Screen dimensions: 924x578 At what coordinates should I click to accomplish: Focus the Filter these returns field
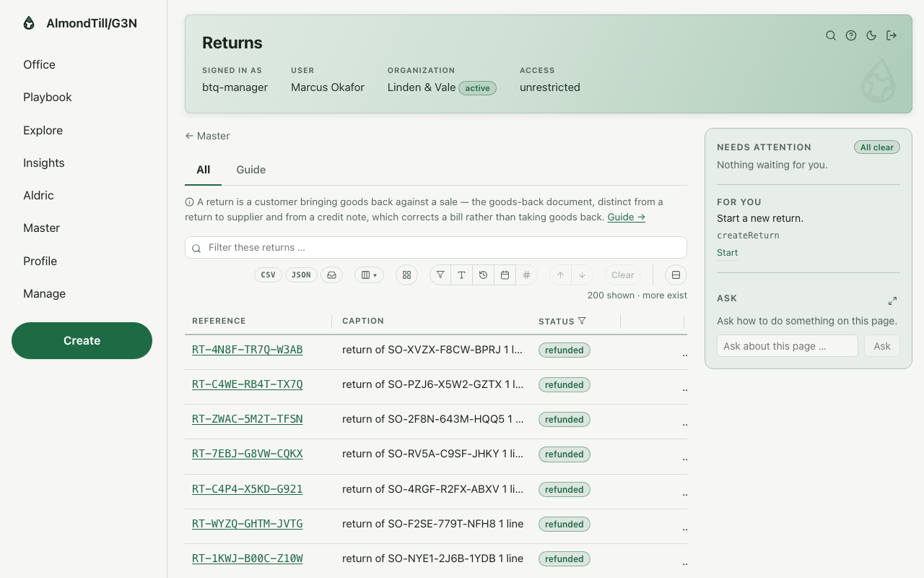(x=436, y=248)
